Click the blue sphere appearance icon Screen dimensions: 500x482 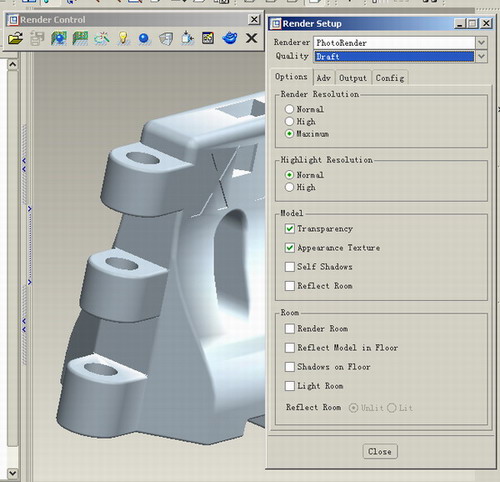coord(144,38)
